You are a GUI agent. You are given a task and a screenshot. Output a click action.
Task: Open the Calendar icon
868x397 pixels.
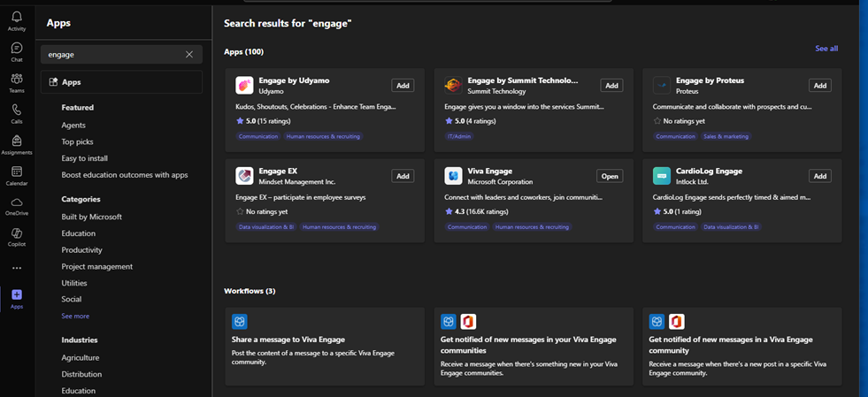(x=17, y=172)
